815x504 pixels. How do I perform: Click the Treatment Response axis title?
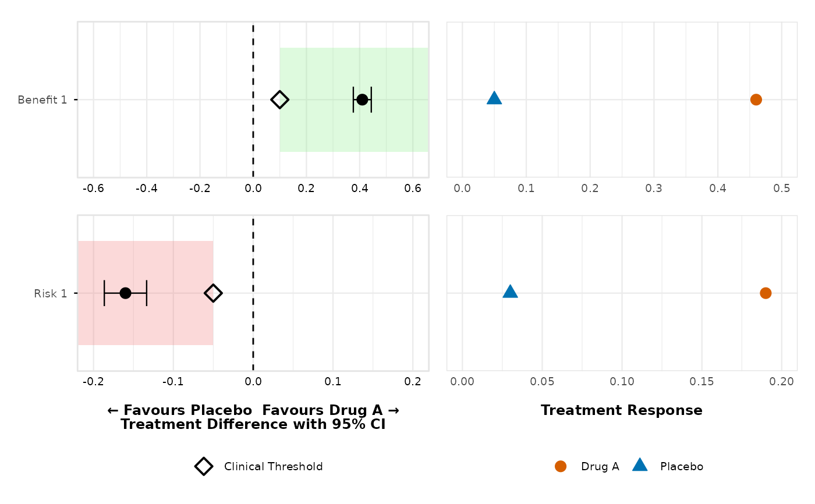coord(621,410)
